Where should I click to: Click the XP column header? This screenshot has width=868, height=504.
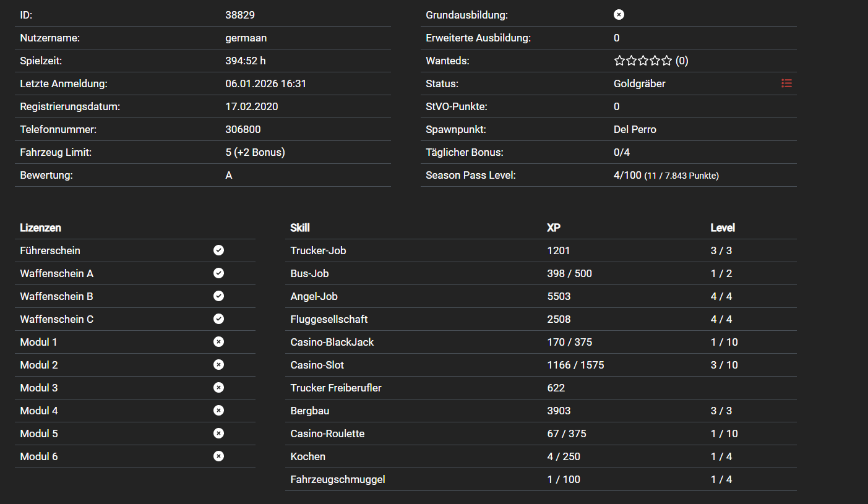coord(554,228)
